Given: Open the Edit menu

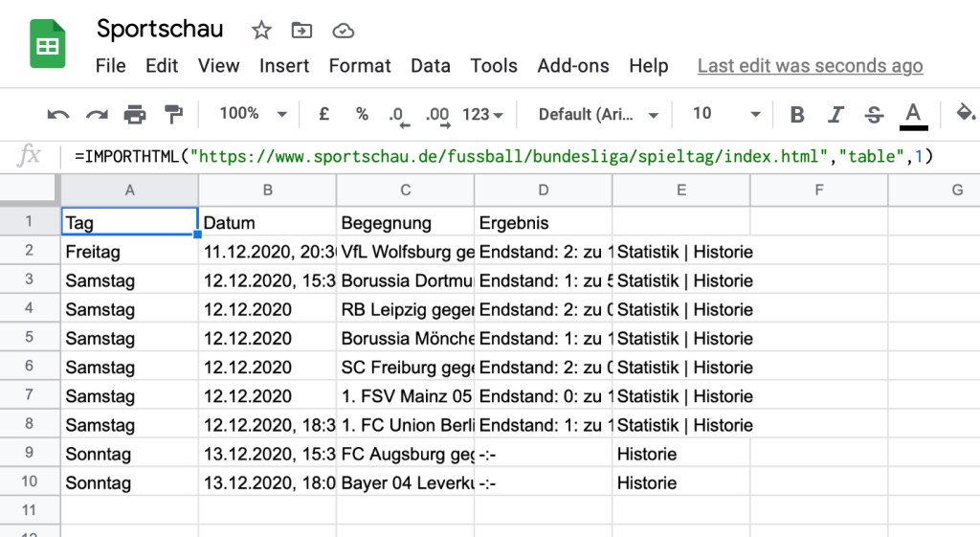Looking at the screenshot, I should click(162, 66).
